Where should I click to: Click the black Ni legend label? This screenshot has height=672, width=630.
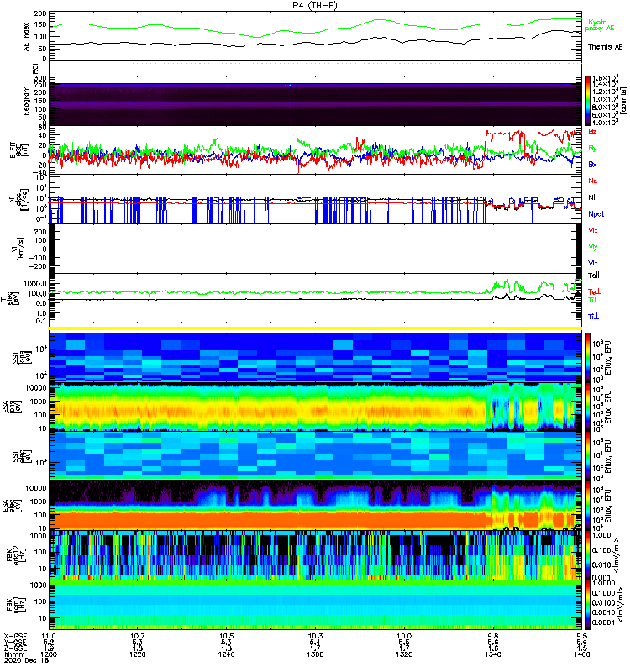point(591,197)
